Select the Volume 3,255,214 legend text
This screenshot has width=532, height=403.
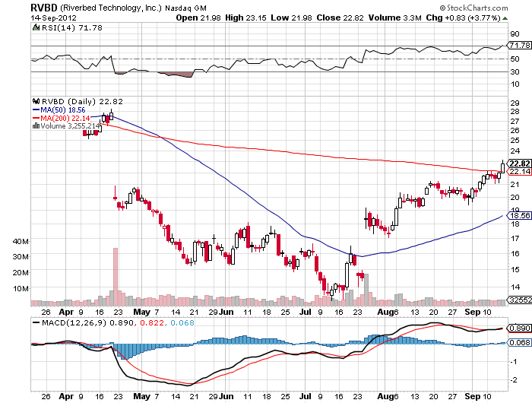coord(70,126)
